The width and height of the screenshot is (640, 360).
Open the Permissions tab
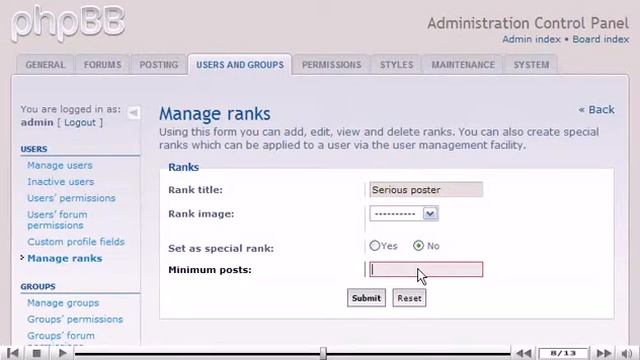331,65
